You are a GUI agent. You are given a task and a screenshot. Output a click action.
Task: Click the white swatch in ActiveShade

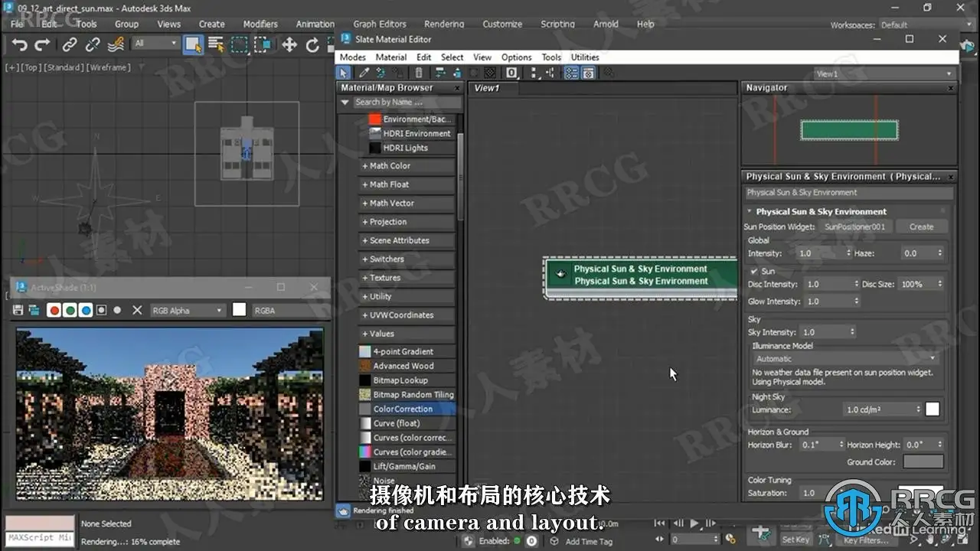[x=240, y=310]
